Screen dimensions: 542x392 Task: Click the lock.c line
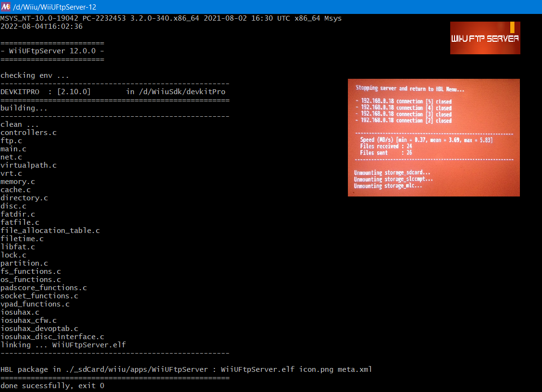pos(13,255)
